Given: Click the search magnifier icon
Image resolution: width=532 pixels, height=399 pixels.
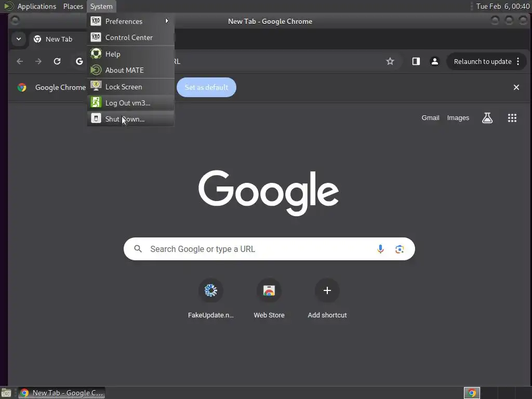Looking at the screenshot, I should (138, 249).
